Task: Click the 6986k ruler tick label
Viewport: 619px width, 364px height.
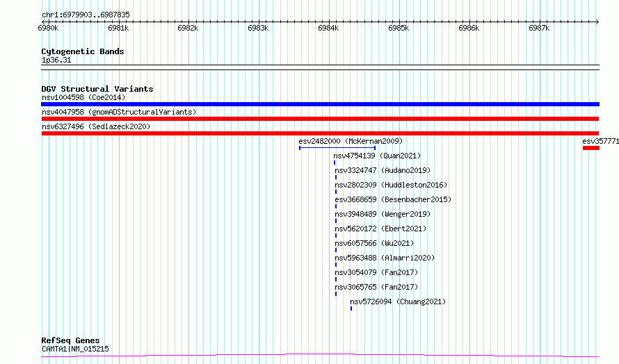Action: (469, 28)
